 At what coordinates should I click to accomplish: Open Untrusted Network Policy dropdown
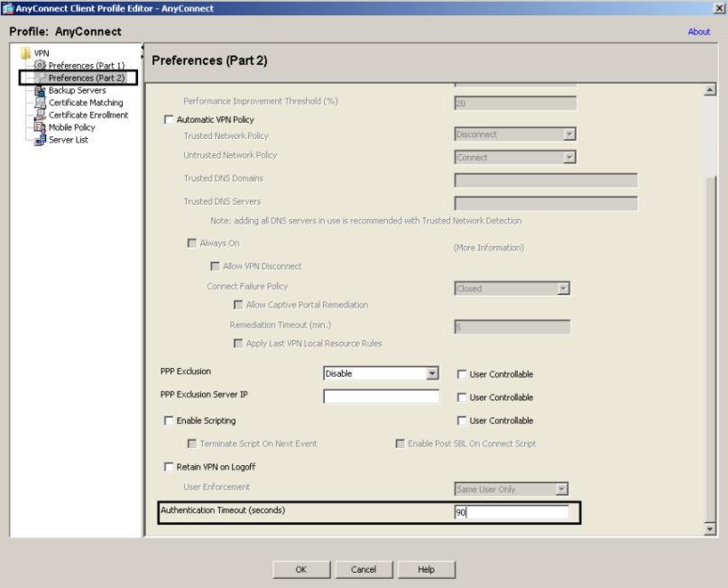[x=569, y=157]
